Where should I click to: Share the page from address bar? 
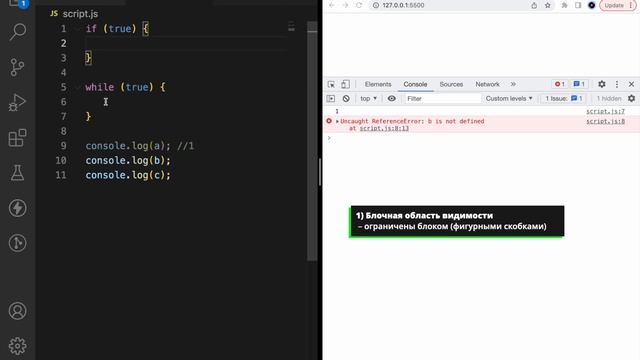534,5
